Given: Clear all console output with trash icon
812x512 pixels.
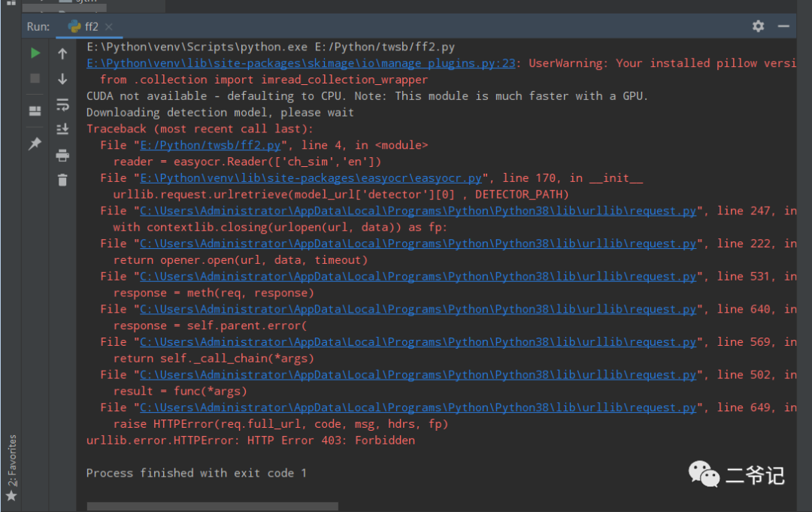Looking at the screenshot, I should tap(62, 180).
